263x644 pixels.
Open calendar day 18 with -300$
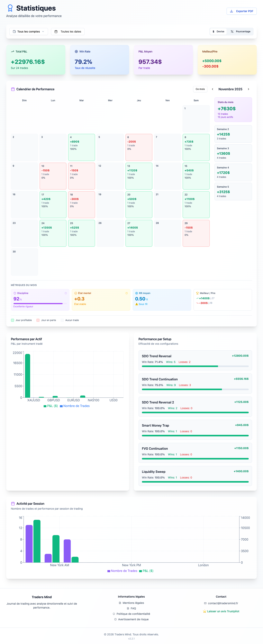click(x=81, y=204)
